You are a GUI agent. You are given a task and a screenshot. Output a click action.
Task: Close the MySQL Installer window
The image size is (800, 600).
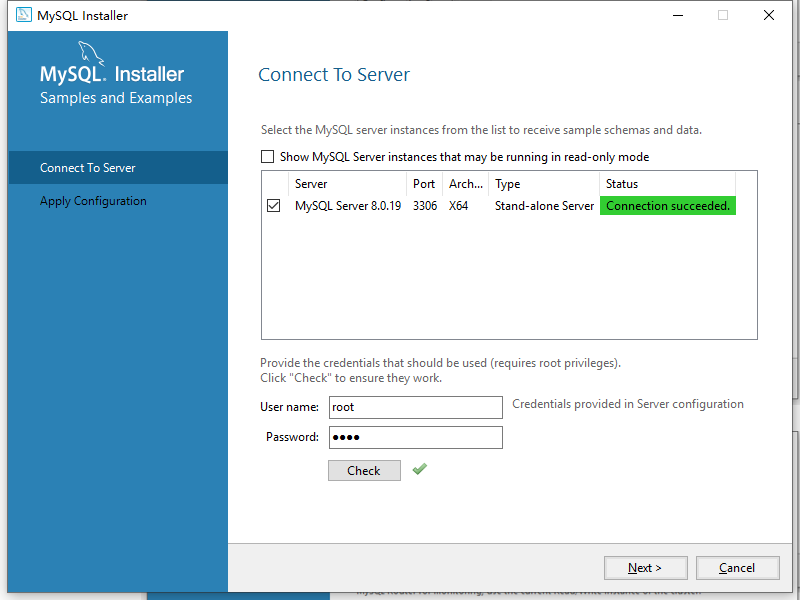[769, 15]
